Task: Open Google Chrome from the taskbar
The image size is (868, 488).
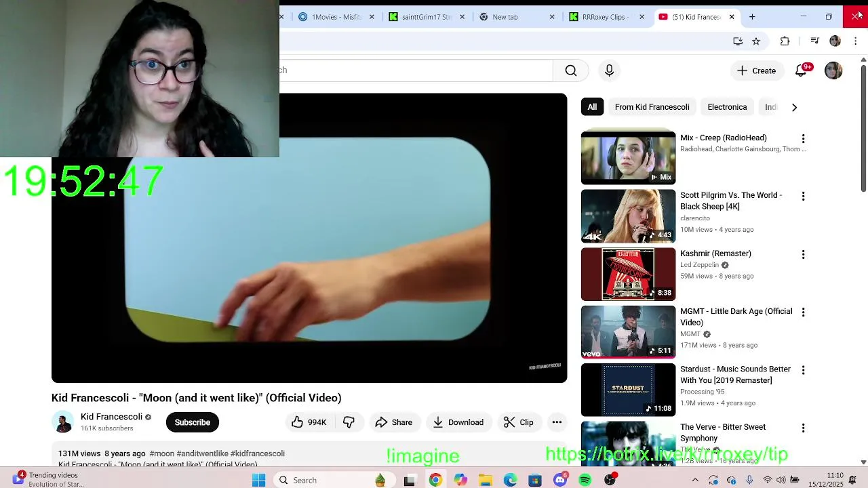Action: 435,480
